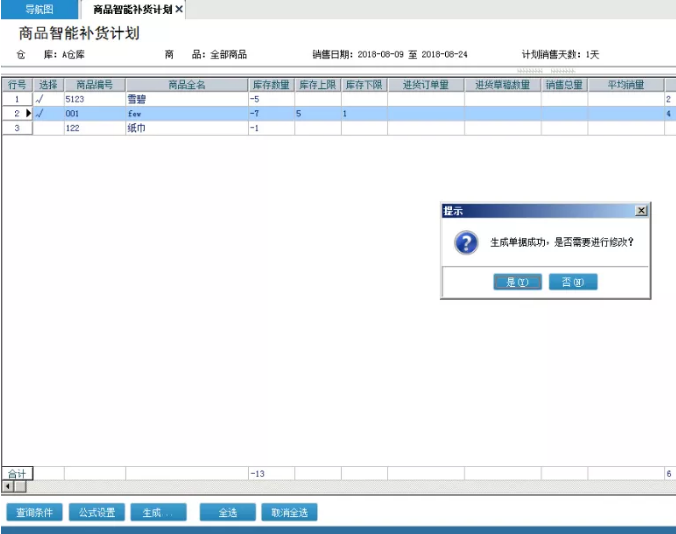Click row number 1 row header
This screenshot has height=534, width=676.
pyautogui.click(x=17, y=99)
